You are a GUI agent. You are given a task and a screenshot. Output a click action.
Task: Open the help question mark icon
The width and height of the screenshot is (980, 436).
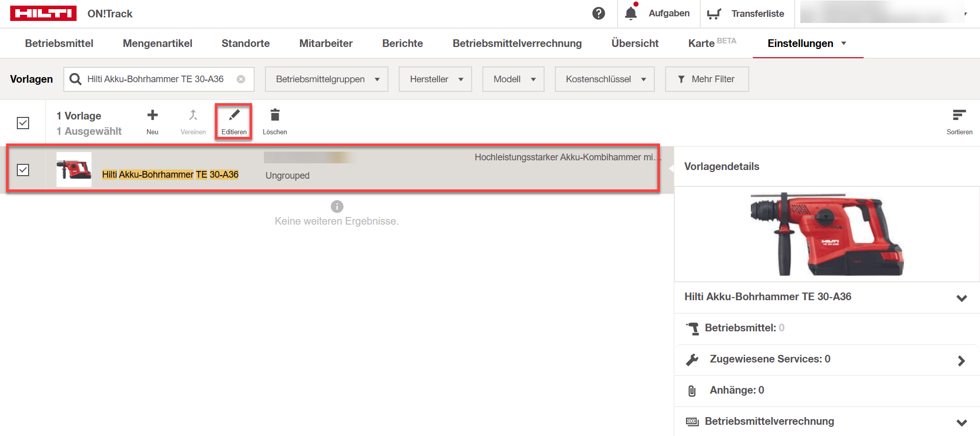[599, 13]
